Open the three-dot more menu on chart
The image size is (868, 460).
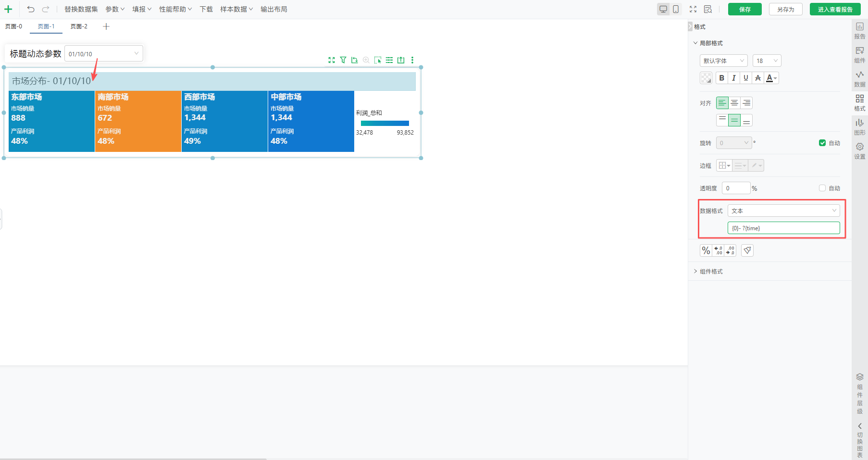pos(412,60)
